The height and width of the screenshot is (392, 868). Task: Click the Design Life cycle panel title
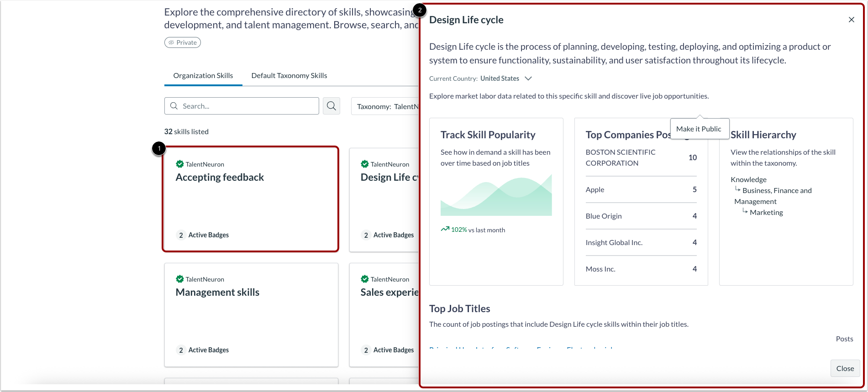466,20
